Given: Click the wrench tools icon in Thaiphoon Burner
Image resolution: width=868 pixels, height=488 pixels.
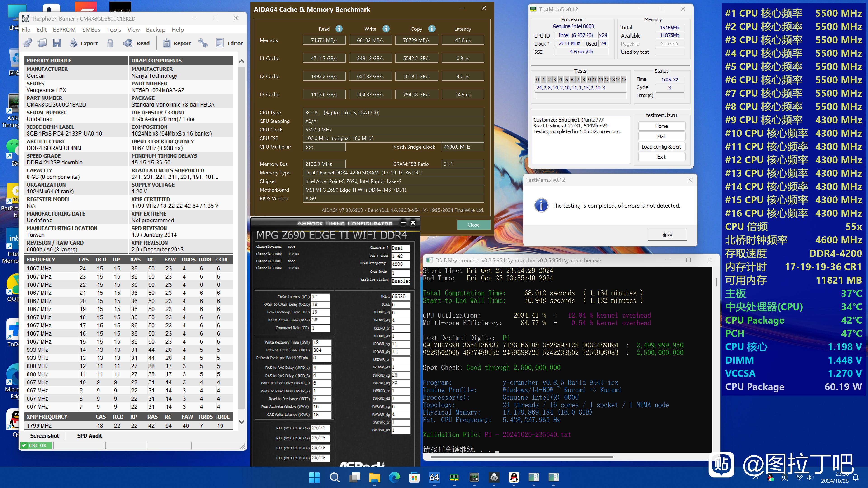Looking at the screenshot, I should (203, 43).
